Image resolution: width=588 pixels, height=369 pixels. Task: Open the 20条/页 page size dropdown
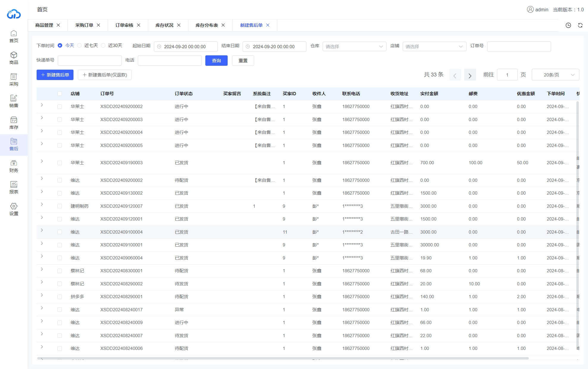[x=555, y=75]
